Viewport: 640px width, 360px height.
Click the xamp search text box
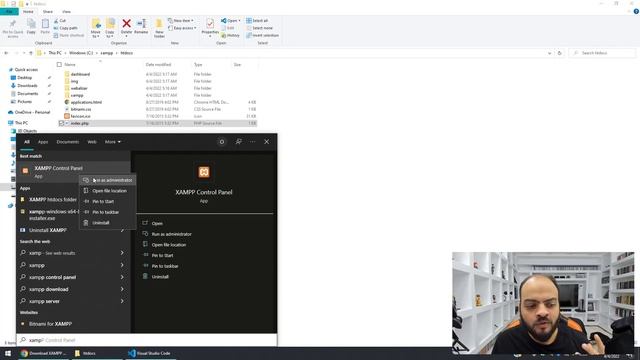pos(147,340)
